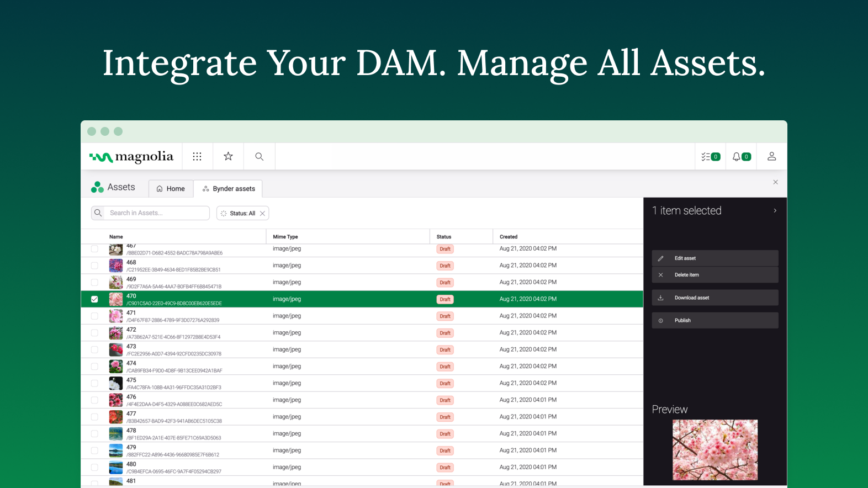Viewport: 868px width, 488px height.
Task: Uncheck the checkbox for asset 470
Action: [94, 299]
